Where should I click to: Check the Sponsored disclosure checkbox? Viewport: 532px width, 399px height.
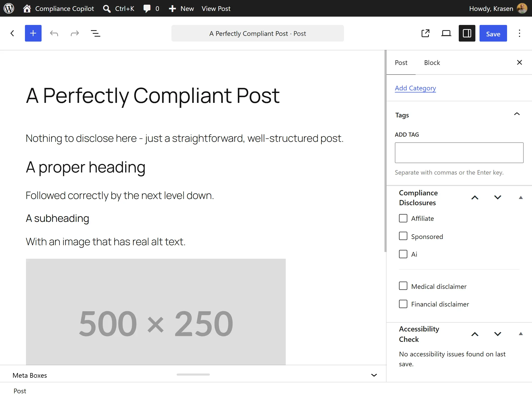point(403,236)
